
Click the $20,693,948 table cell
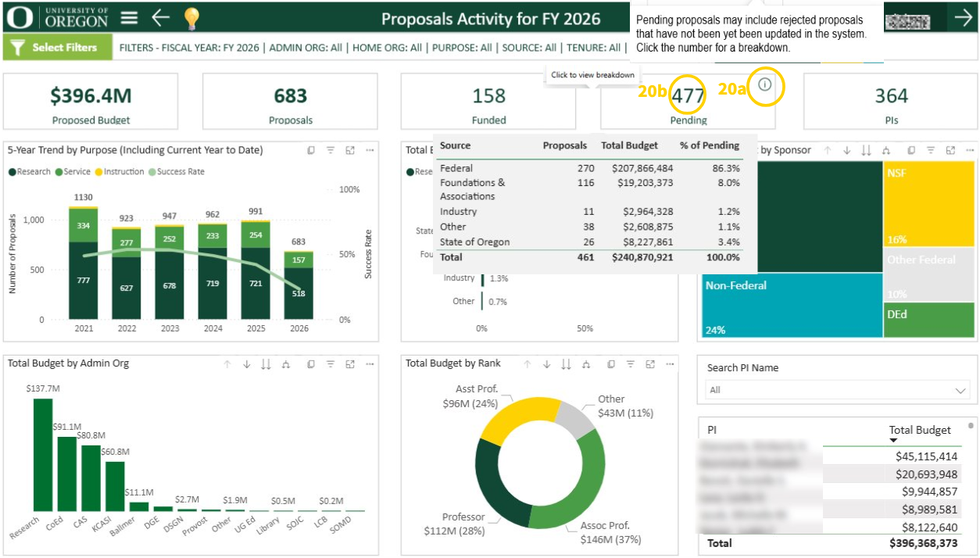pos(926,474)
